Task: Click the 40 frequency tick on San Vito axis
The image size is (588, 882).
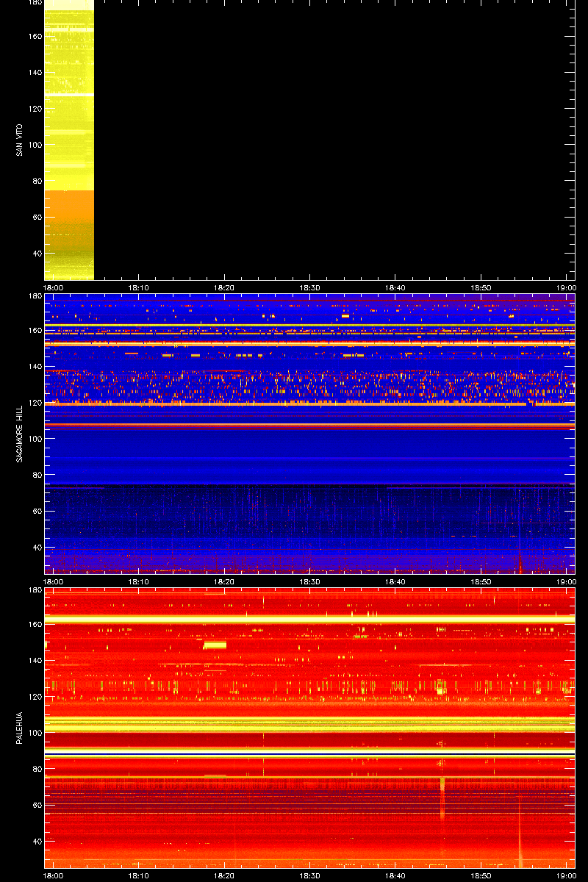Action: (x=37, y=253)
